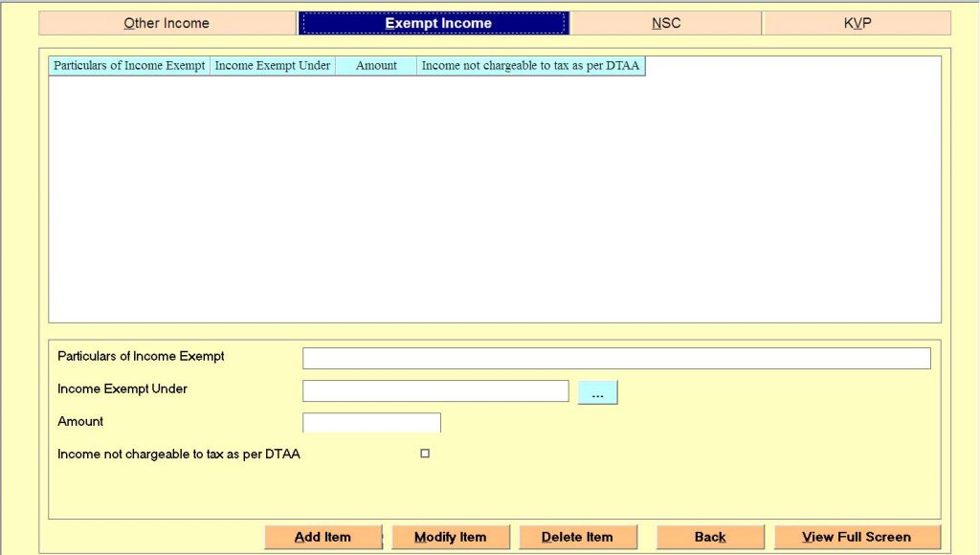Image resolution: width=980 pixels, height=555 pixels.
Task: Click the Income Exempt Under column header
Action: pyautogui.click(x=273, y=66)
